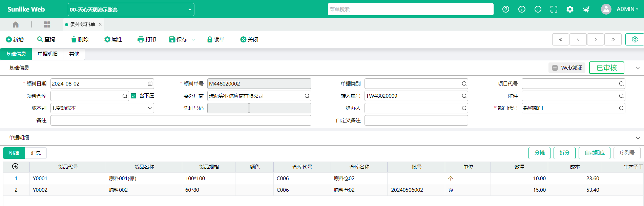Open the 00-天心天思演示账套 account dropdown

pyautogui.click(x=131, y=10)
